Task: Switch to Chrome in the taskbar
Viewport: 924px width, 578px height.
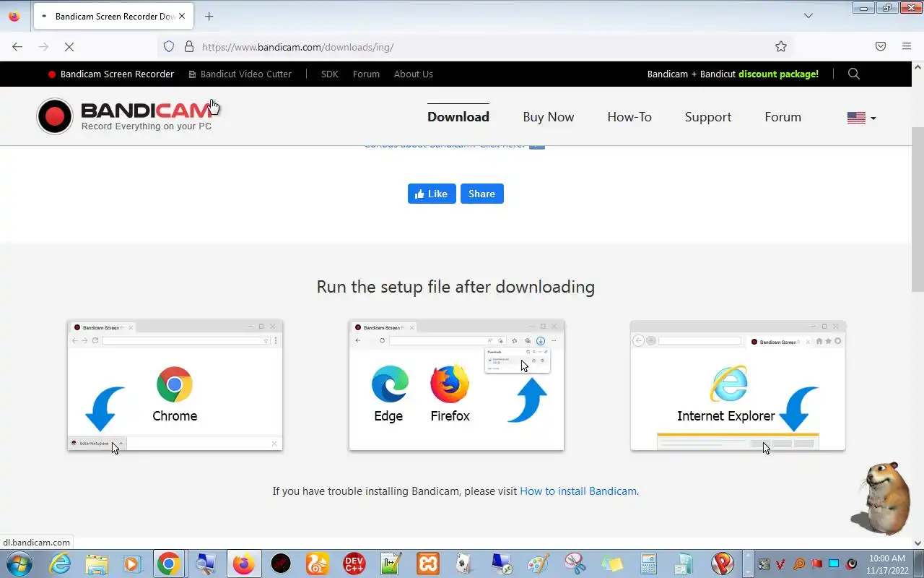Action: [168, 564]
